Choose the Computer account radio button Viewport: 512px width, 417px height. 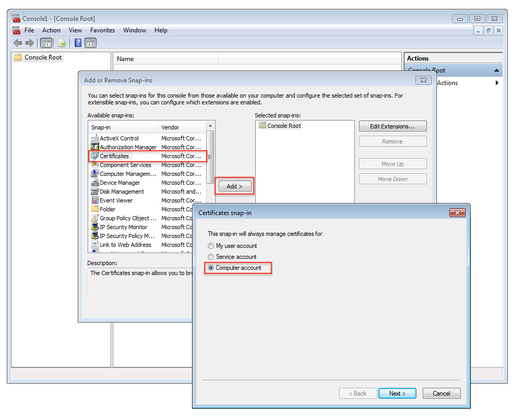coord(211,268)
